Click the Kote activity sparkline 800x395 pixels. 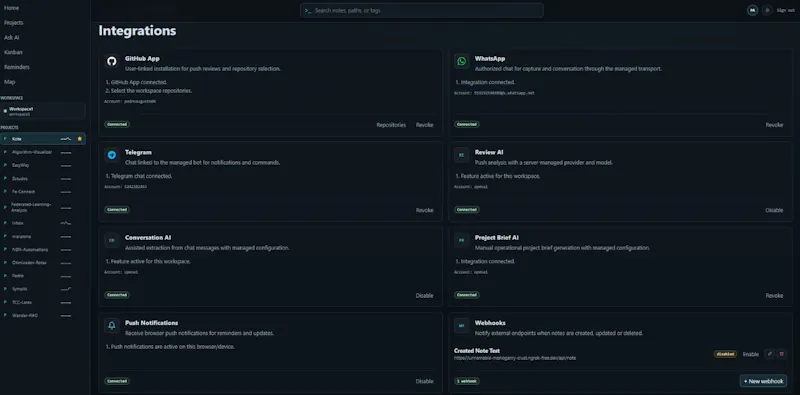click(x=66, y=139)
